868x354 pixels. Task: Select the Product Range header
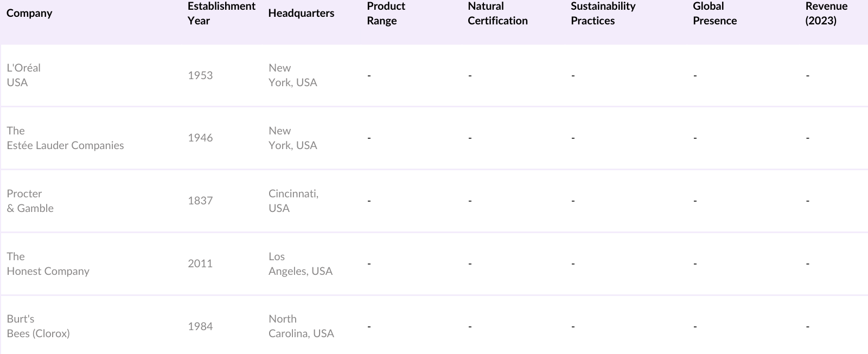point(386,14)
